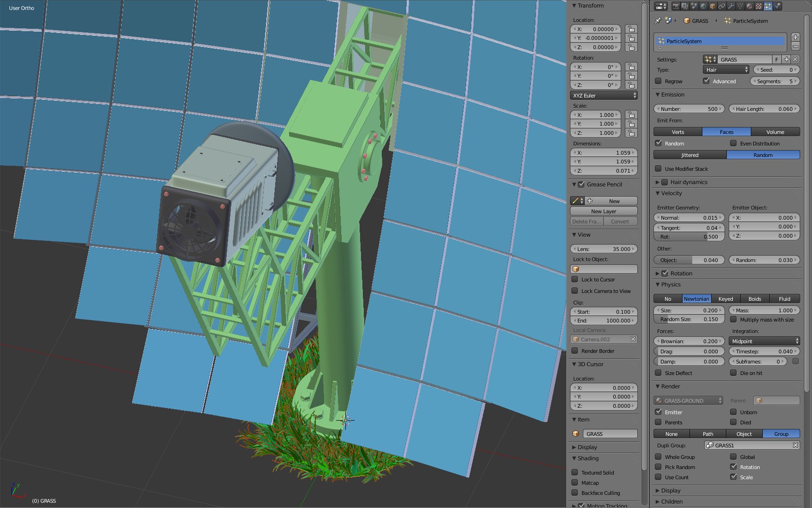Image resolution: width=812 pixels, height=508 pixels.
Task: Adjust the Brownian force slider
Action: [689, 341]
